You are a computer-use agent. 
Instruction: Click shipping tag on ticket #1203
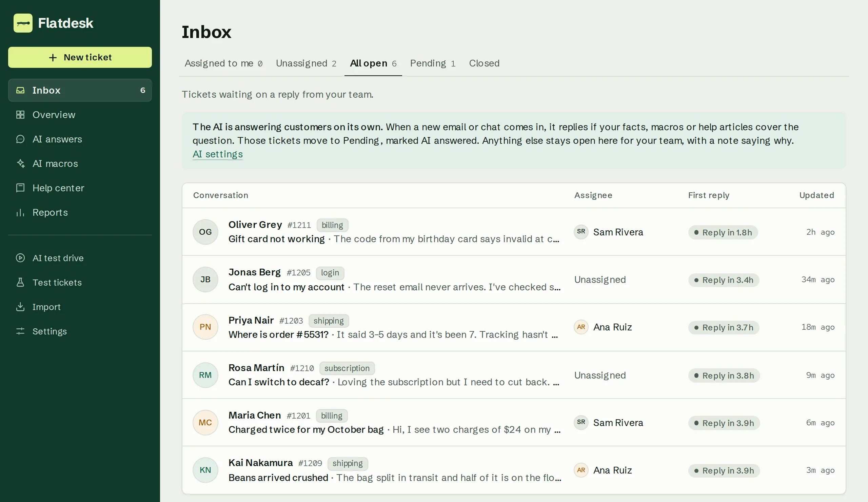(329, 321)
